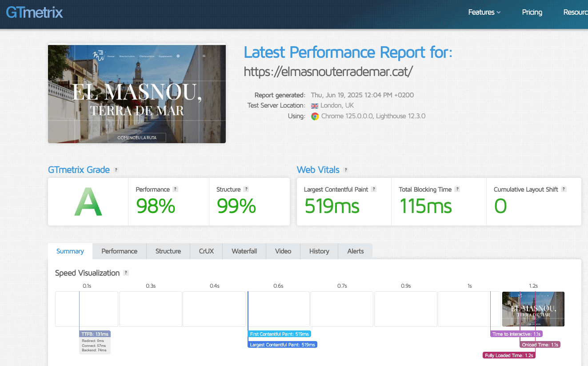Click help icon beside Performance score
The width and height of the screenshot is (588, 366).
(x=175, y=189)
